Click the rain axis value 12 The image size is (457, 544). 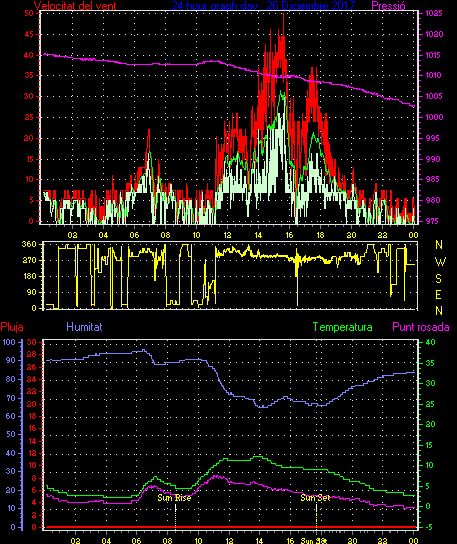pos(32,453)
